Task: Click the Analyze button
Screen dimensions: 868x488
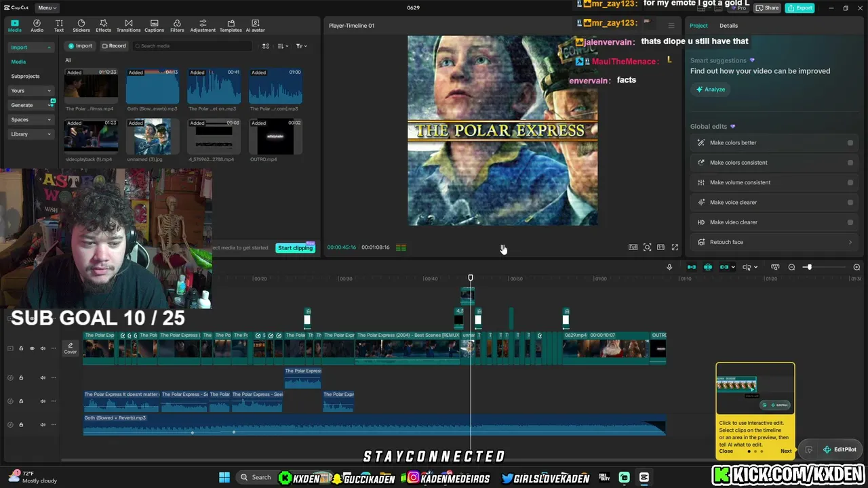Action: (711, 89)
